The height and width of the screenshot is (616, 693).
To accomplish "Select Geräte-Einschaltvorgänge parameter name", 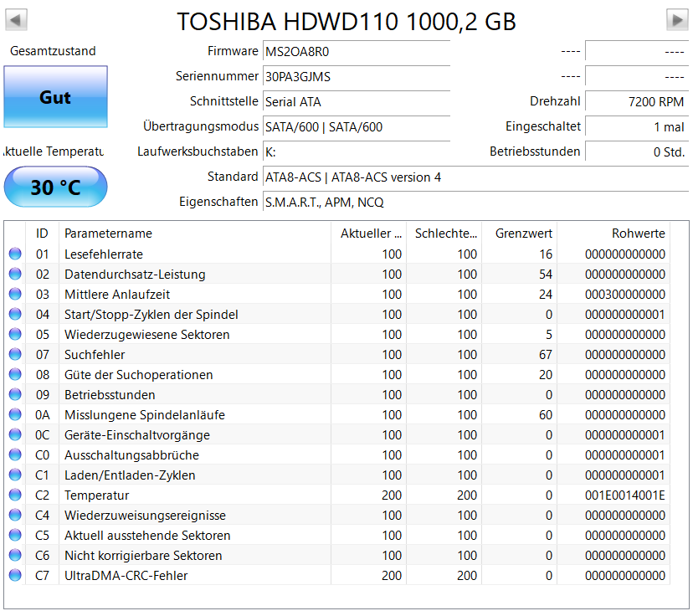I will (x=137, y=435).
